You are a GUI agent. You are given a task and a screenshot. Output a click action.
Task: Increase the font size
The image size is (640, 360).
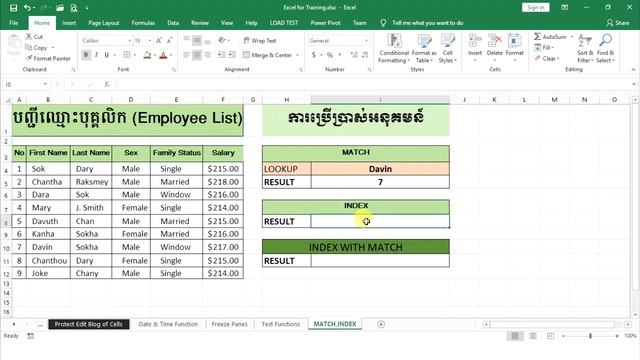pyautogui.click(x=159, y=40)
